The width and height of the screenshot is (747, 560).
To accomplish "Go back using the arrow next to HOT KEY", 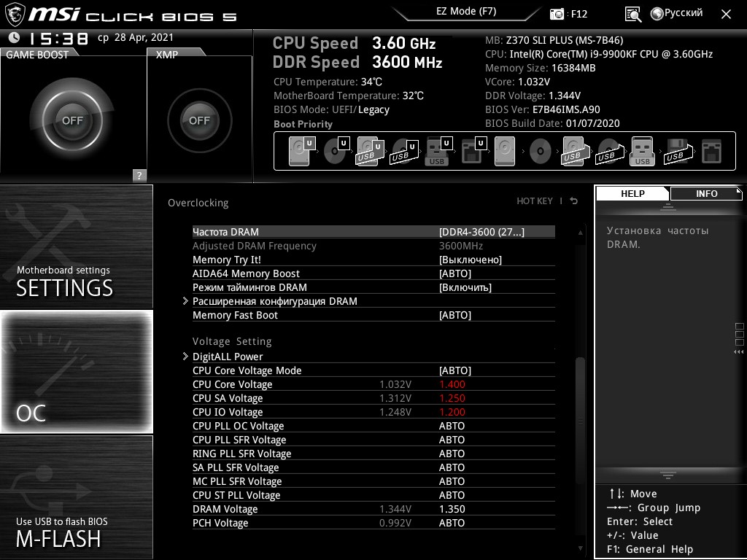I will 574,201.
